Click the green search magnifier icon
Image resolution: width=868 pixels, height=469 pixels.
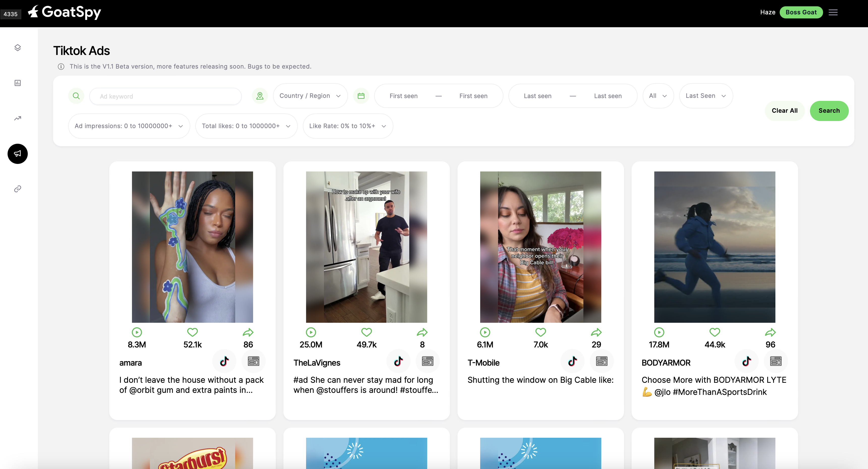(x=76, y=96)
